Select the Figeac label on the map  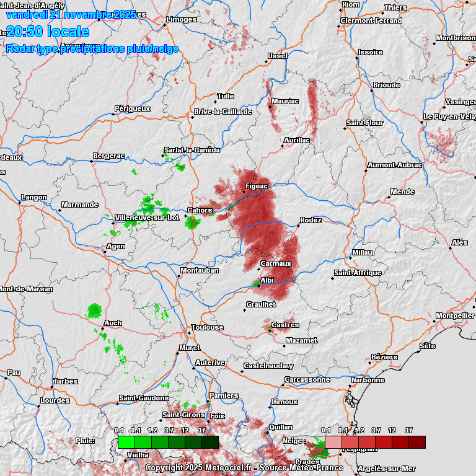(256, 186)
